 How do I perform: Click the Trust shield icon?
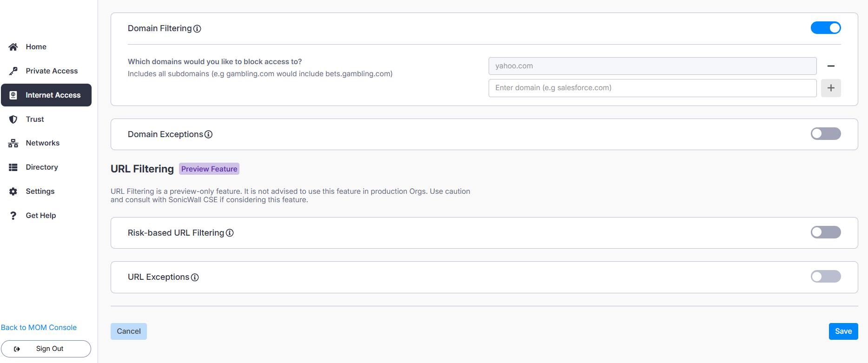point(13,119)
